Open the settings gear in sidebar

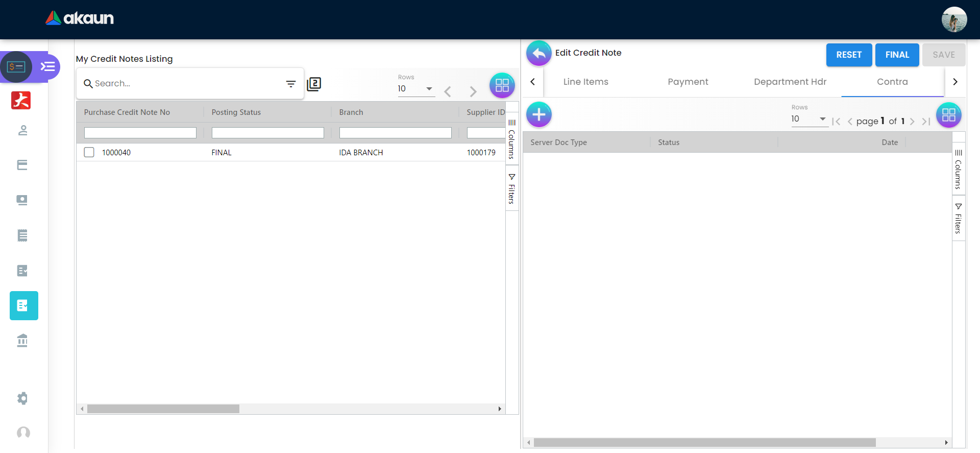tap(22, 398)
